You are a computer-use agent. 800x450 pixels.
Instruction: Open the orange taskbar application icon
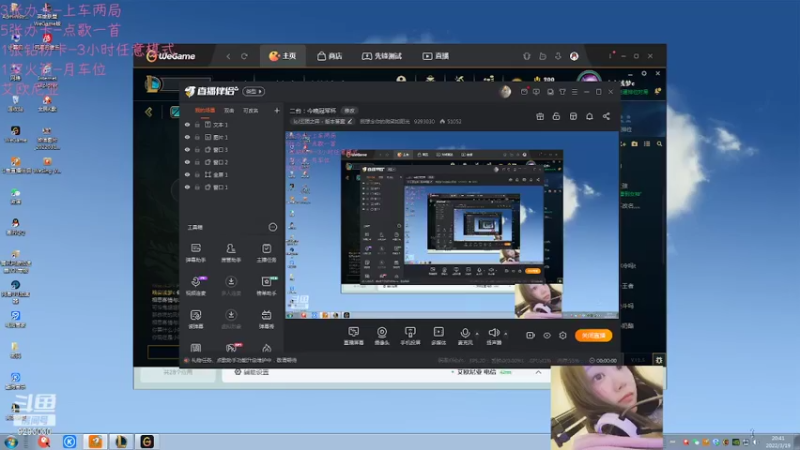coord(95,442)
